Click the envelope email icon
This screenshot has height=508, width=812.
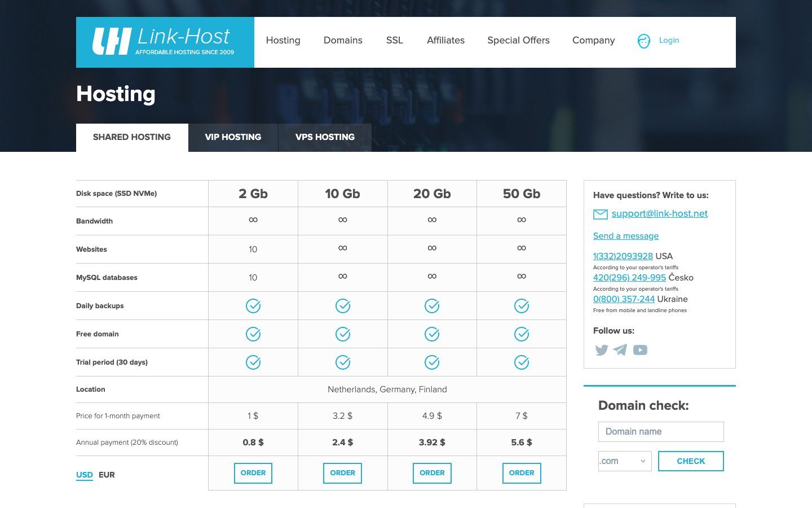tap(601, 214)
